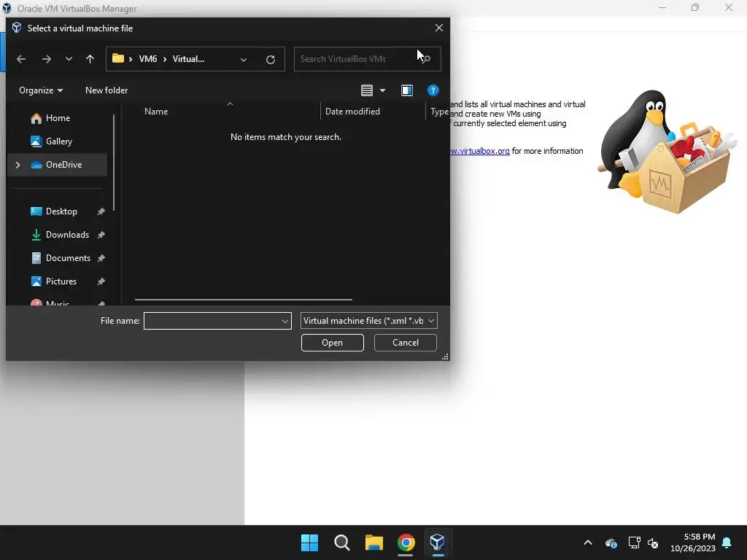Open Pictures quick access folder

point(61,281)
